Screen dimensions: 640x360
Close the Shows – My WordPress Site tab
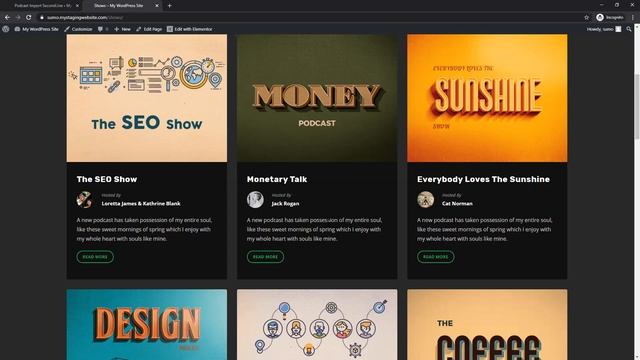point(157,6)
